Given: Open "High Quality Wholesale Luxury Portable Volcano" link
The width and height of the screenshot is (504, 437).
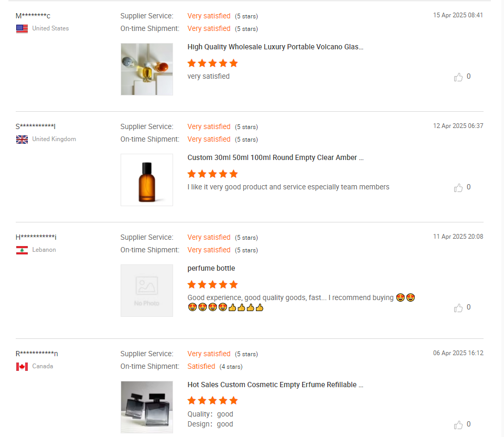Looking at the screenshot, I should [x=275, y=47].
